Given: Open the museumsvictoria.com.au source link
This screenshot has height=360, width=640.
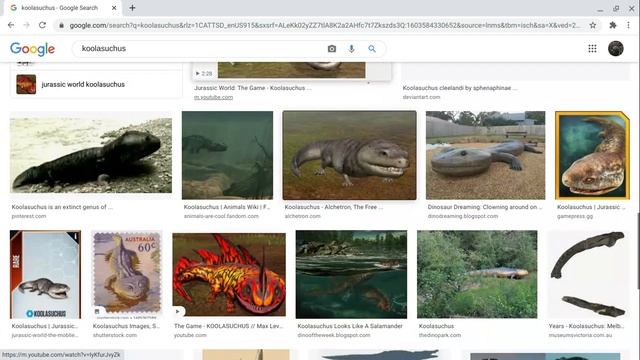Looking at the screenshot, I should click(x=580, y=335).
